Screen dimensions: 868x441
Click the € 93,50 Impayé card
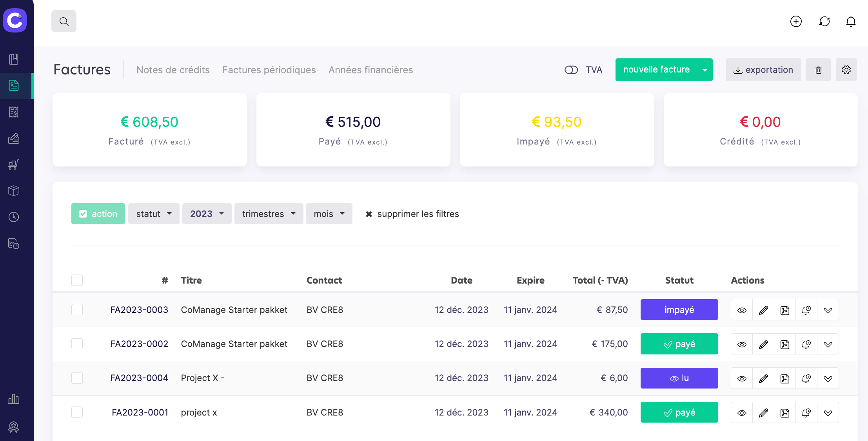[x=557, y=130]
